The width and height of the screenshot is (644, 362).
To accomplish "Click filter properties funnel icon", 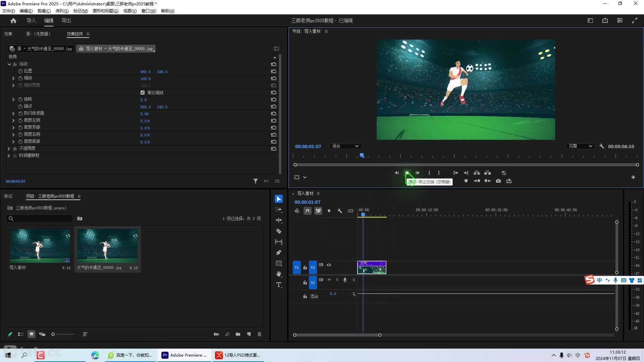I will pyautogui.click(x=256, y=181).
